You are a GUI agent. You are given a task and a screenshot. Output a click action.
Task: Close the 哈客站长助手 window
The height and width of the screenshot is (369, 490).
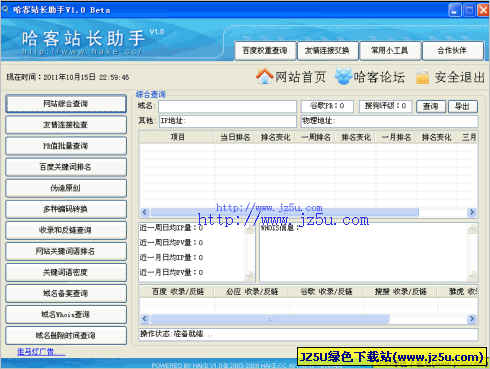[x=483, y=10]
